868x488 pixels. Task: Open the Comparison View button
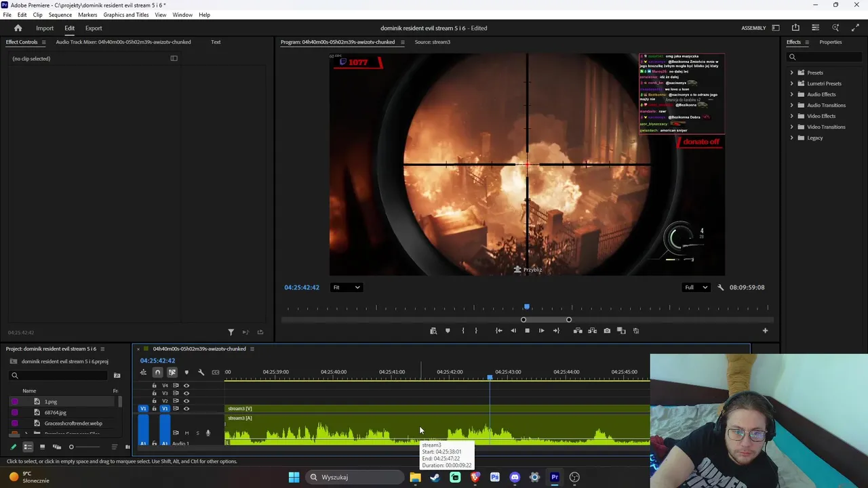click(621, 331)
